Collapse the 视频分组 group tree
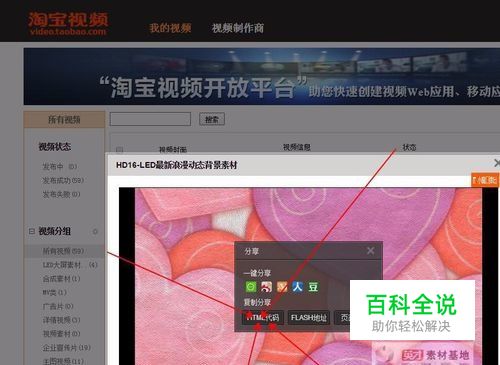 32,231
